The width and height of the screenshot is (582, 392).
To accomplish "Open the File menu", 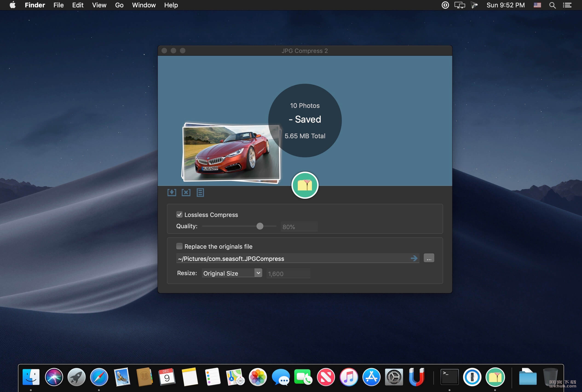I will point(58,5).
